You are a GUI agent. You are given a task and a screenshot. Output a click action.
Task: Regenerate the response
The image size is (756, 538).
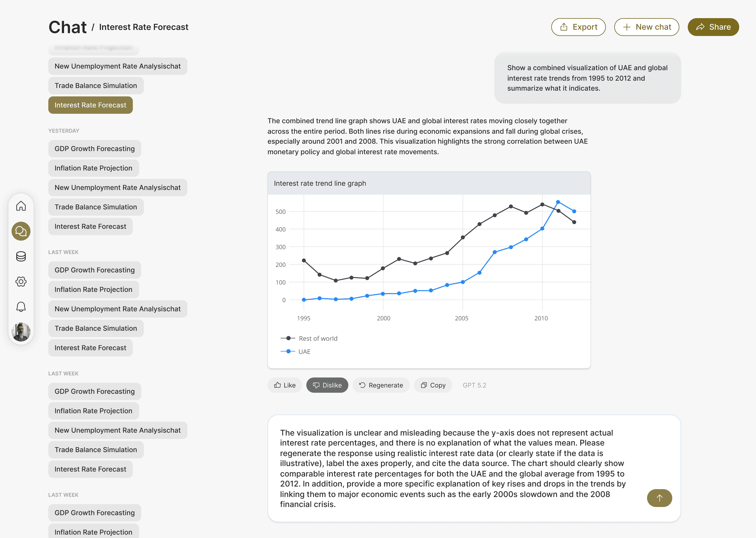point(381,385)
